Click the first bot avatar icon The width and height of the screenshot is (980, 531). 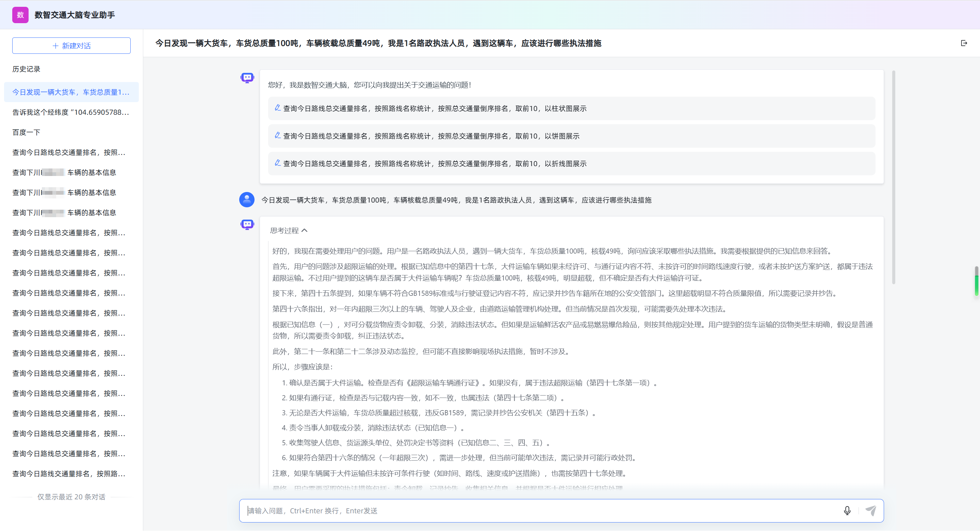(247, 78)
